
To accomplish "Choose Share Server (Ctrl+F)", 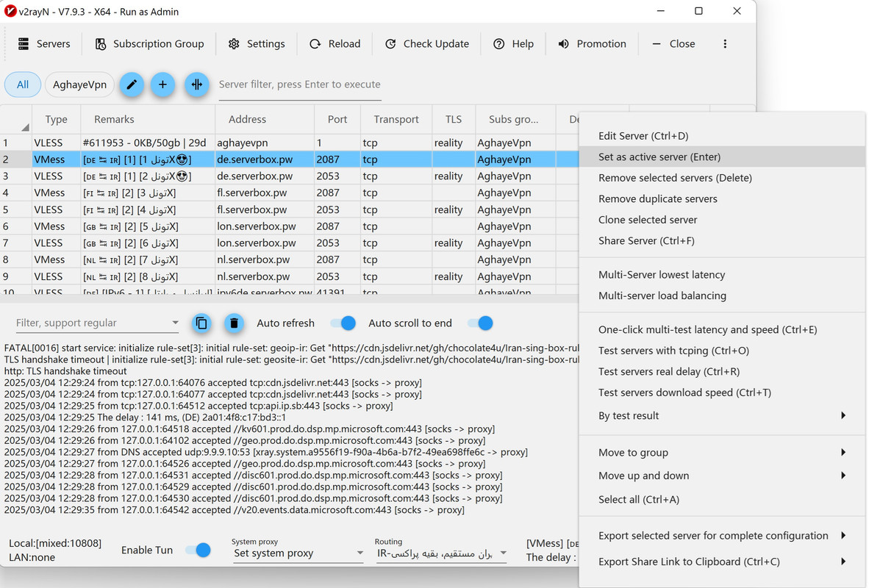I will (x=722, y=240).
